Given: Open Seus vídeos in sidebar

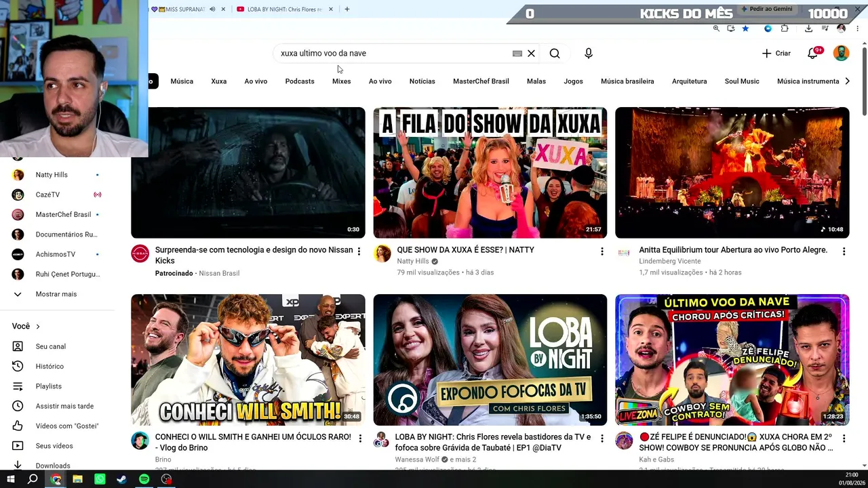Looking at the screenshot, I should [56, 446].
